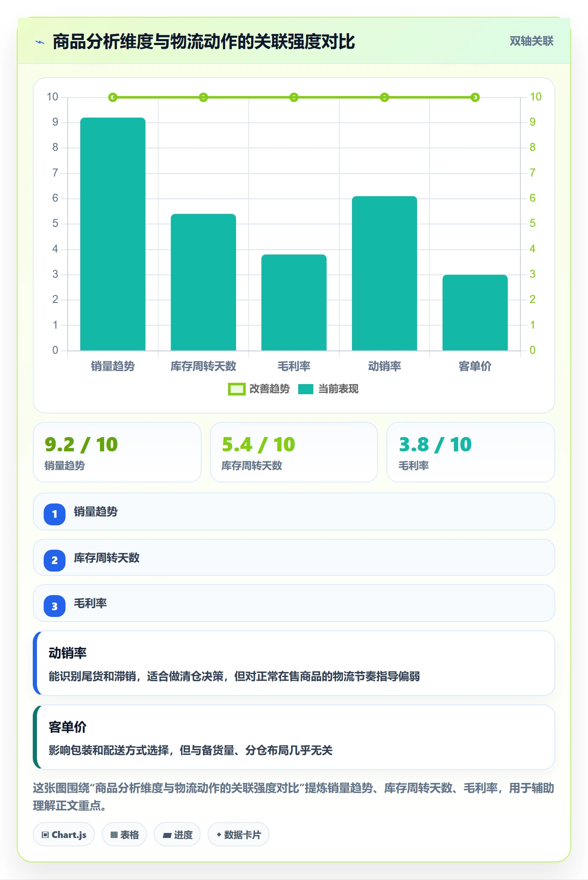Click the 客单价 x-axis label

tap(475, 366)
